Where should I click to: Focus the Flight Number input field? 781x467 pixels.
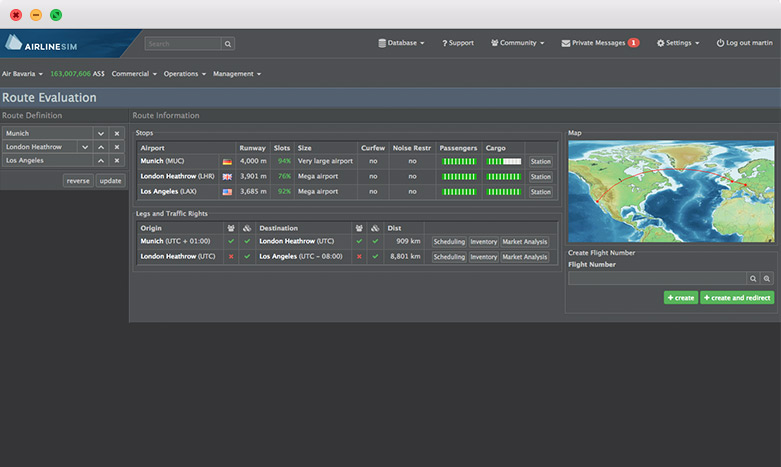657,279
